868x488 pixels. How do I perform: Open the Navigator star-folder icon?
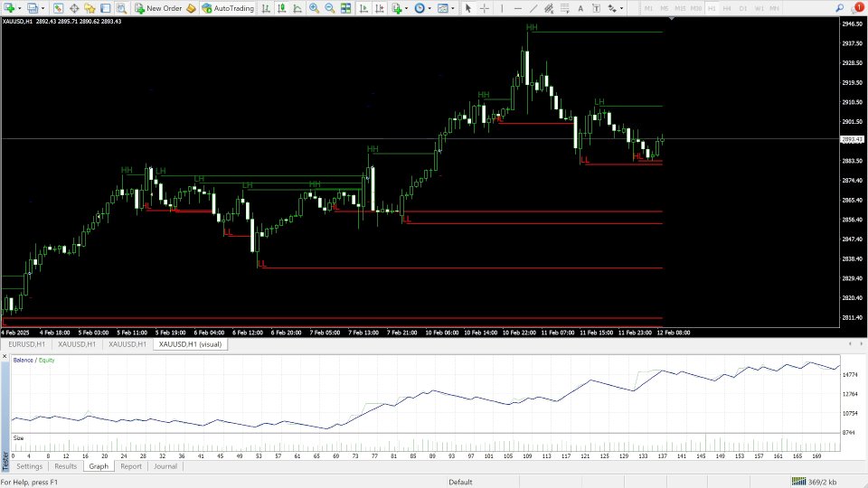click(x=90, y=8)
